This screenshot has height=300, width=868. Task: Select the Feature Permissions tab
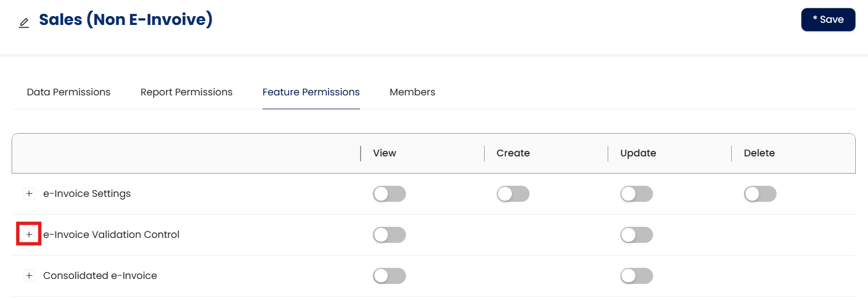pos(311,92)
